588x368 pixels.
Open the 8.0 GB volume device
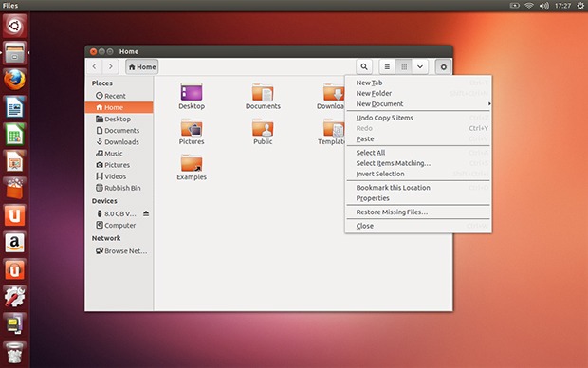point(117,213)
